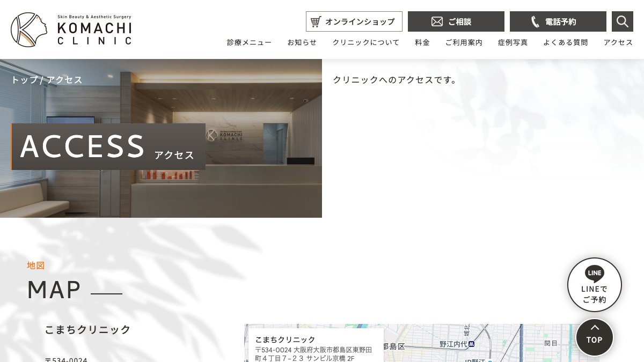Image resolution: width=644 pixels, height=362 pixels.
Task: Open the オンラインショップ online shop button
Action: 354,21
